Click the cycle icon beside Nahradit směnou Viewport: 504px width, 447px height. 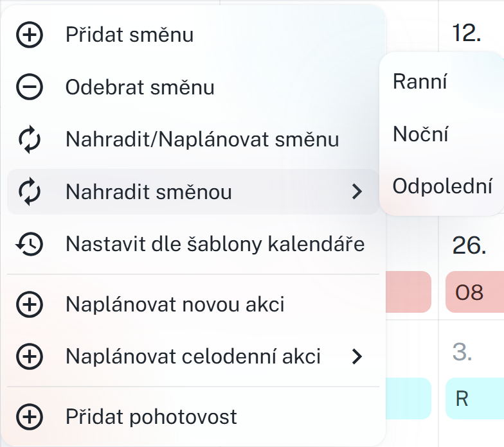tap(29, 191)
